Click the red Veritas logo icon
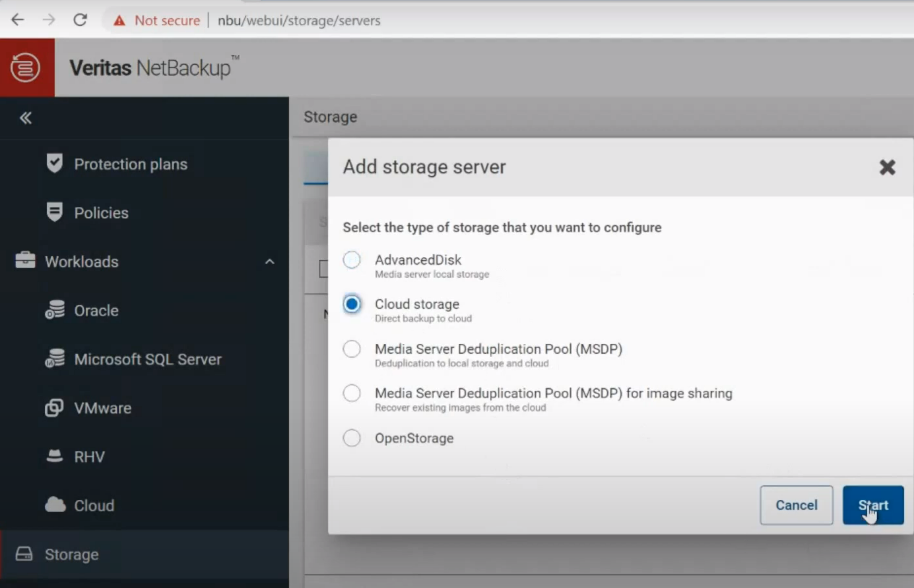This screenshot has height=588, width=914. pyautogui.click(x=26, y=67)
